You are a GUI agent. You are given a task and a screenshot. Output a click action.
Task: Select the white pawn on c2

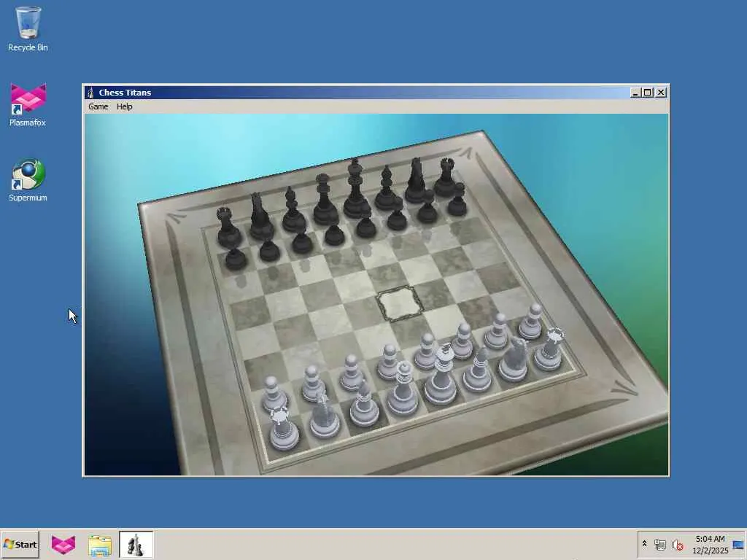[352, 373]
